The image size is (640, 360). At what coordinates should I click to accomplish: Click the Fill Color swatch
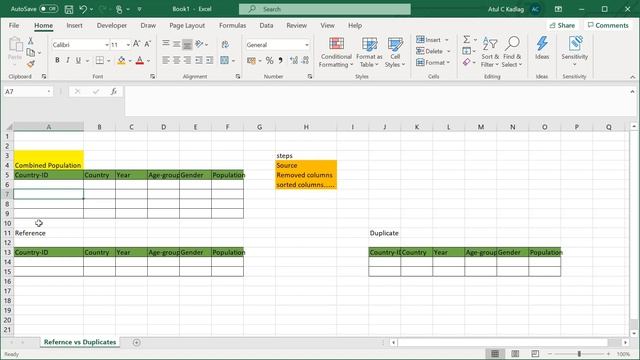pyautogui.click(x=121, y=60)
